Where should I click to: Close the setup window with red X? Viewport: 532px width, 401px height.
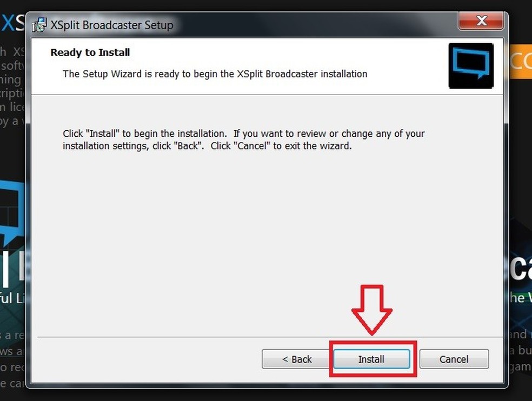pyautogui.click(x=481, y=21)
